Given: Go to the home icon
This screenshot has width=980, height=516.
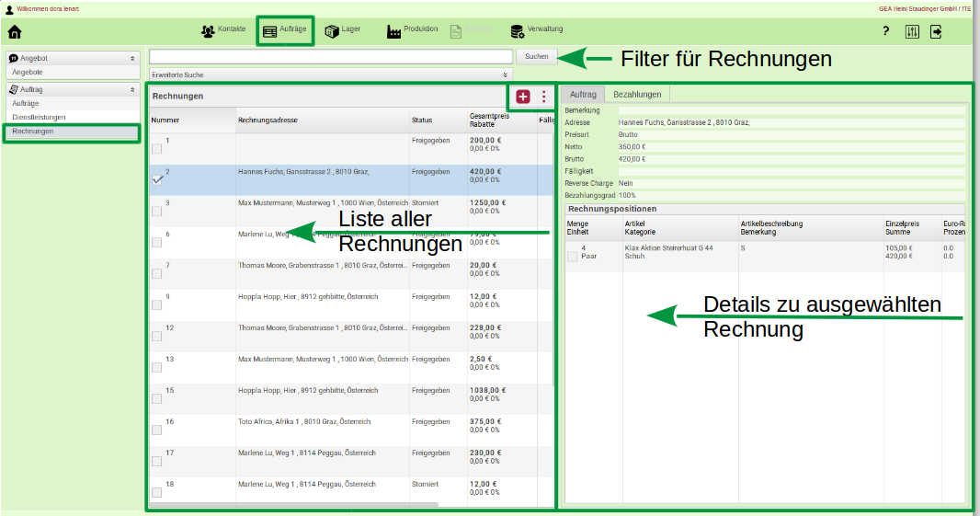Looking at the screenshot, I should [15, 32].
